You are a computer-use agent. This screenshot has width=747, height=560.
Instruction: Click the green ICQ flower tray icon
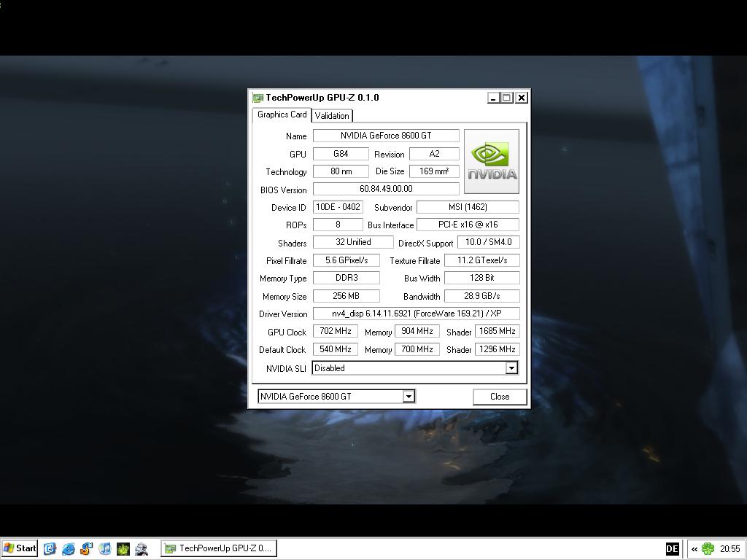point(708,549)
